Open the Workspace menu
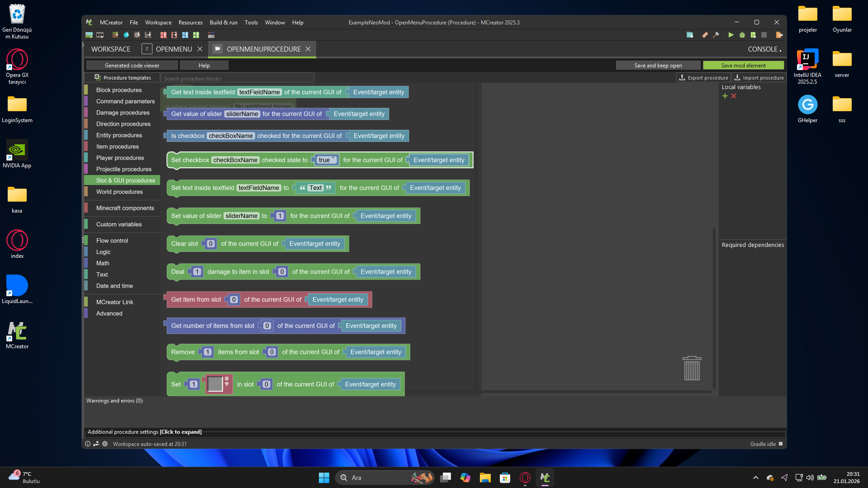 point(158,22)
